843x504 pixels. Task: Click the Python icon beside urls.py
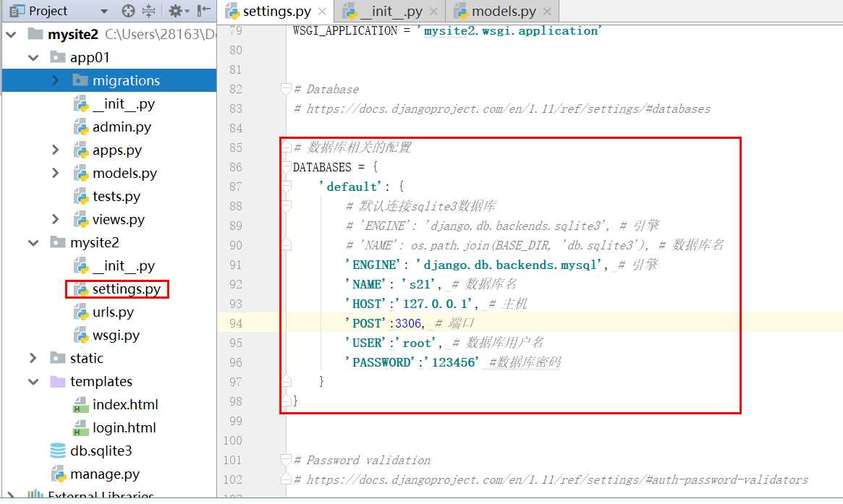point(80,312)
